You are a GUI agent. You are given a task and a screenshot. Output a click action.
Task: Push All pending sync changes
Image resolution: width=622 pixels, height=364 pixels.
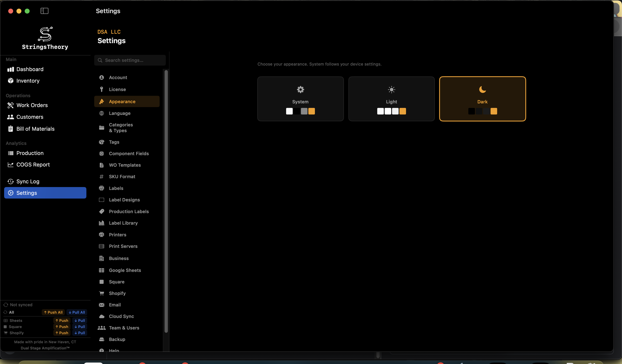(x=53, y=312)
